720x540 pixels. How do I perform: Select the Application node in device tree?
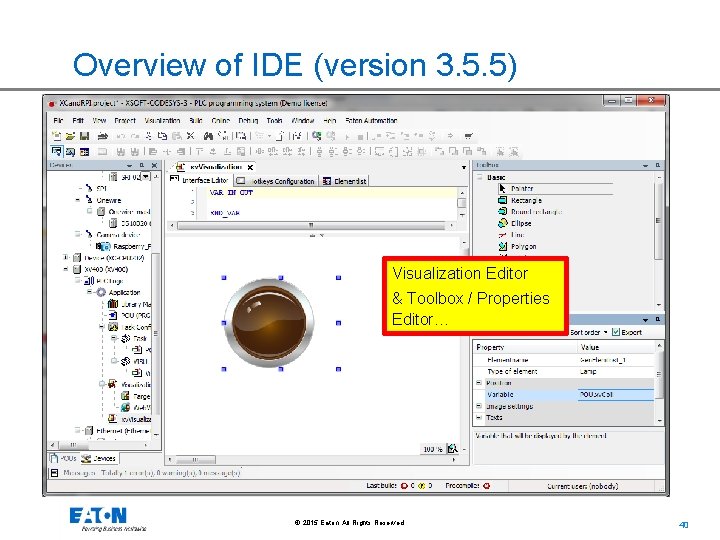tap(118, 292)
